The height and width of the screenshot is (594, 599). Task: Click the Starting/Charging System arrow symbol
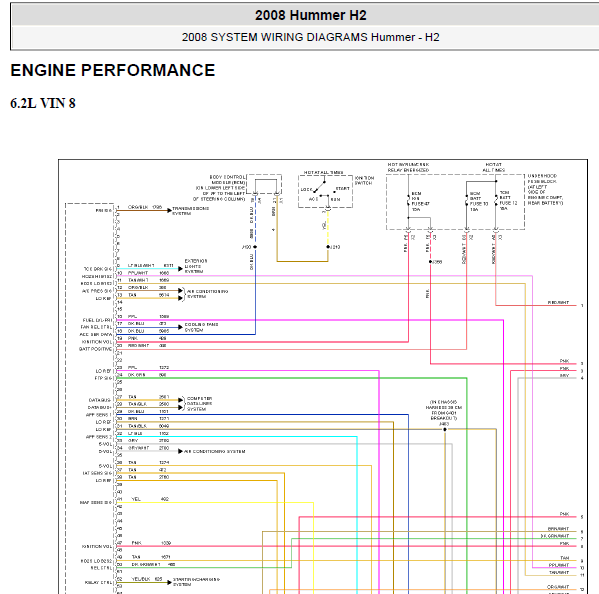[x=169, y=583]
